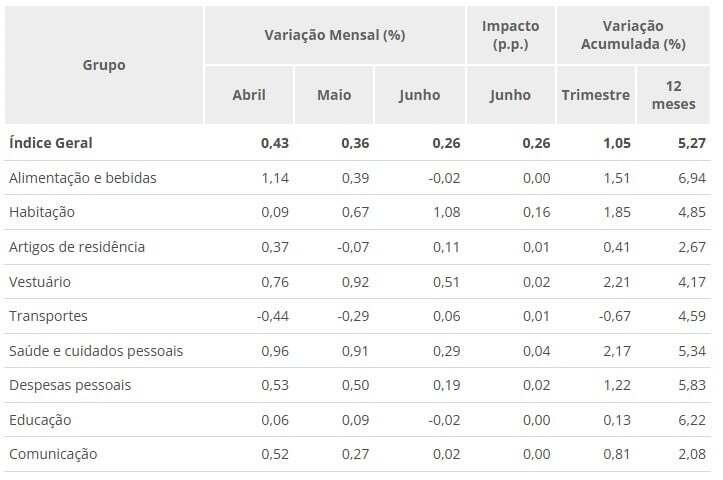723x480 pixels.
Task: Click the Educação row label
Action: (39, 420)
